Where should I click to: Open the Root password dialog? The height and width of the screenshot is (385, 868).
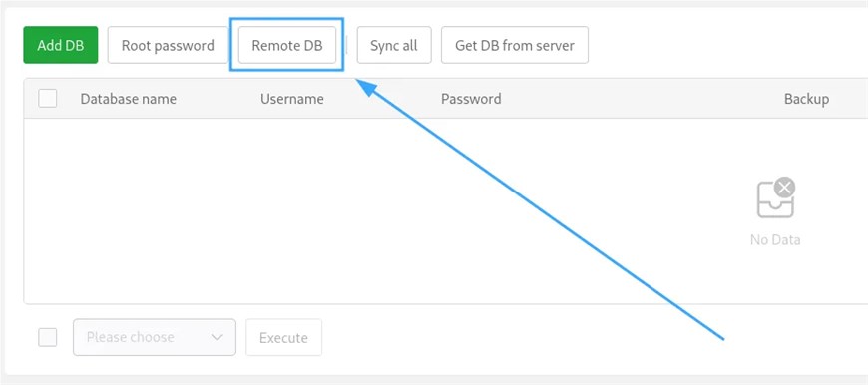coord(168,45)
